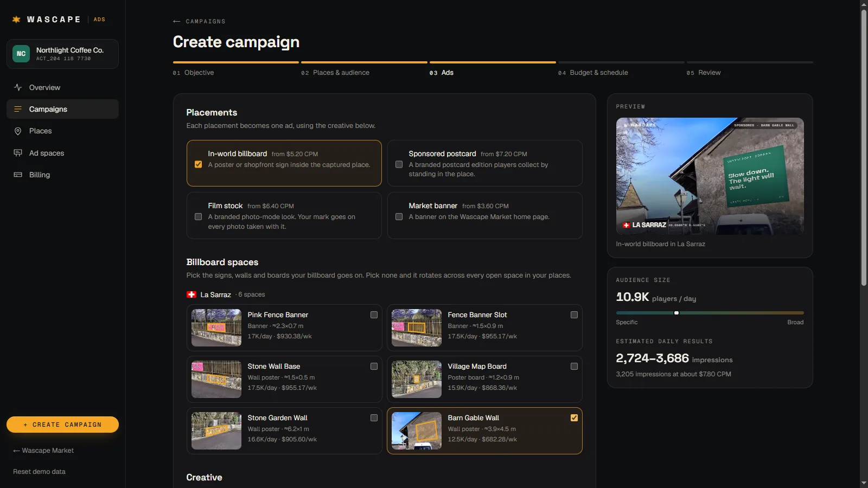Screen dimensions: 868x488
Task: Open Campaigns in the sidebar
Action: pyautogui.click(x=62, y=109)
